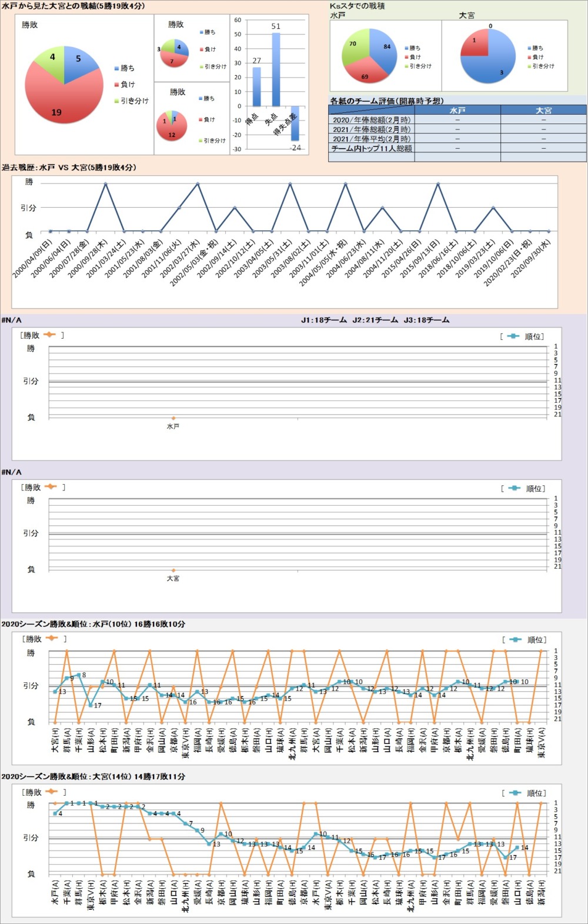Click the green 4 slice in the large pie

click(52, 59)
